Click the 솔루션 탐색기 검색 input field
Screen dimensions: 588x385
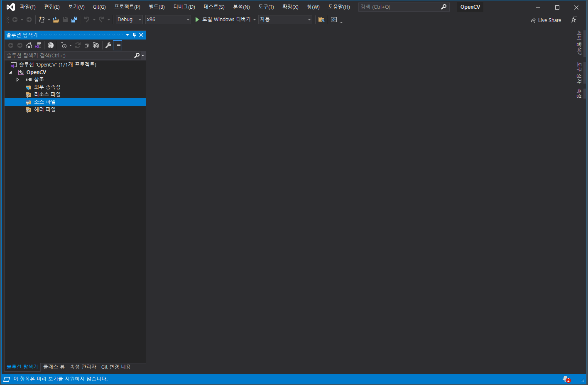70,55
